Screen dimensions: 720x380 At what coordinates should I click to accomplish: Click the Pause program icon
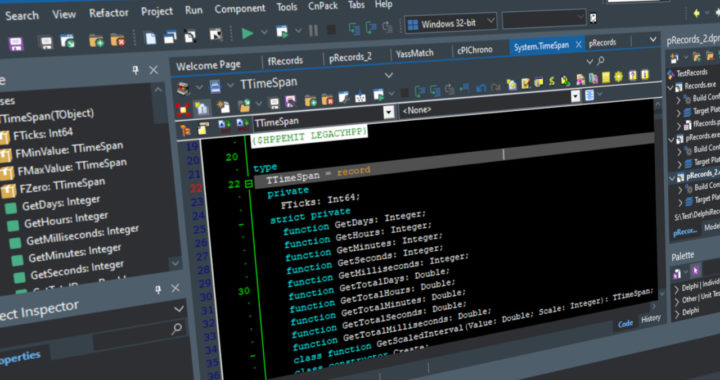(313, 31)
